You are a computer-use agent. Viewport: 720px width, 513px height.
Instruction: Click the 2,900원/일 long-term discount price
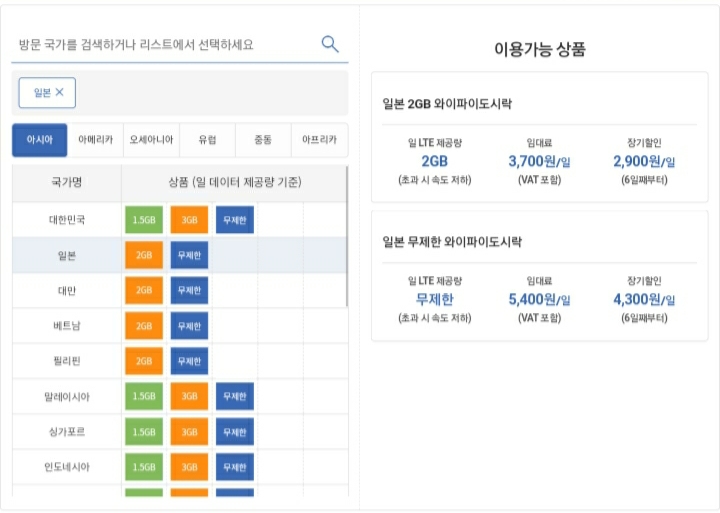(x=644, y=161)
